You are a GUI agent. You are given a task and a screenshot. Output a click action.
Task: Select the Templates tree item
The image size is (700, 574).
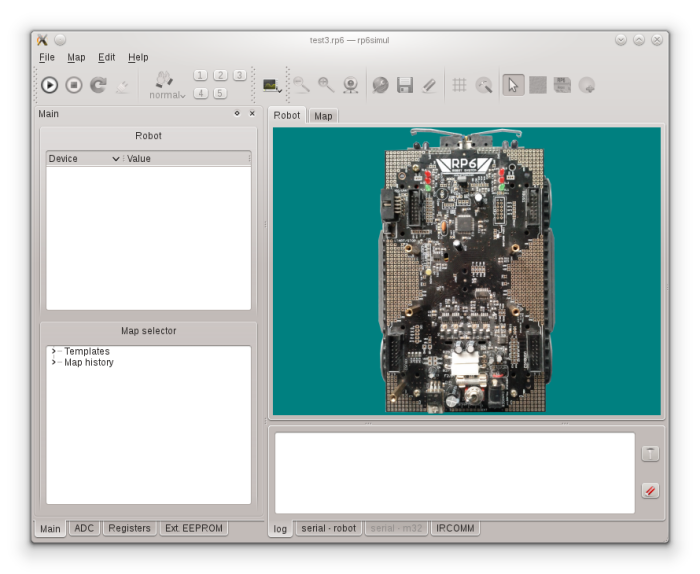pyautogui.click(x=87, y=351)
